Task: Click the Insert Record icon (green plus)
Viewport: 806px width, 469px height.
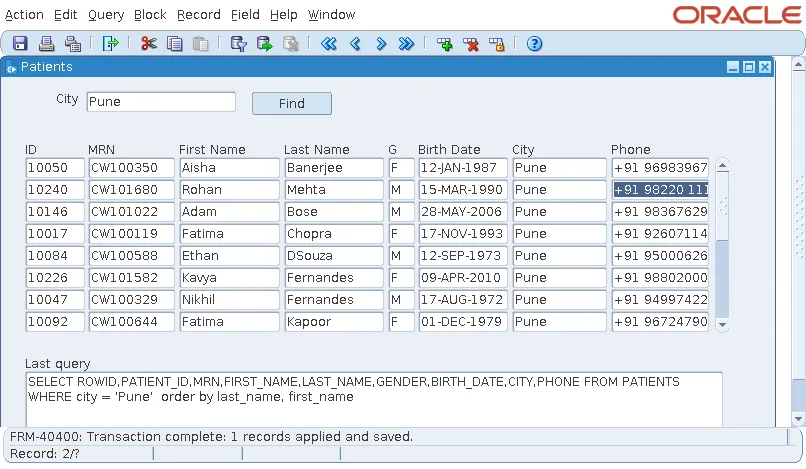Action: point(445,44)
